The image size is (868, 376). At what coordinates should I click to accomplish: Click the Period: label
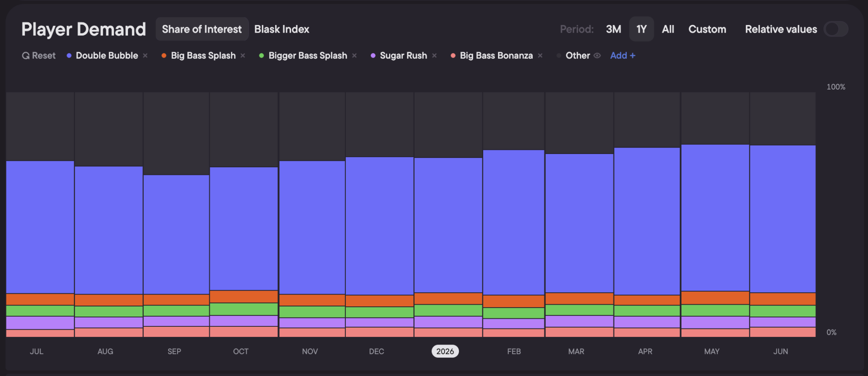point(577,29)
